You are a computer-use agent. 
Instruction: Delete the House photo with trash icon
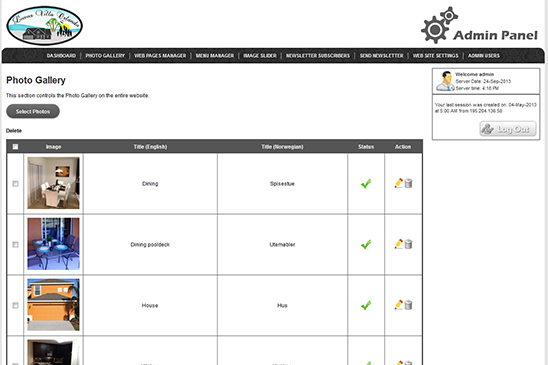[408, 305]
